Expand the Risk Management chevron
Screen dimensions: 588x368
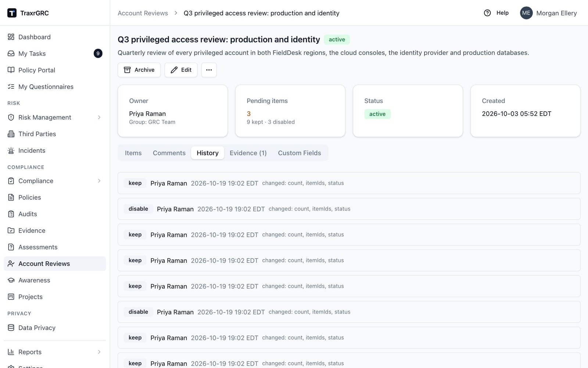pyautogui.click(x=99, y=117)
